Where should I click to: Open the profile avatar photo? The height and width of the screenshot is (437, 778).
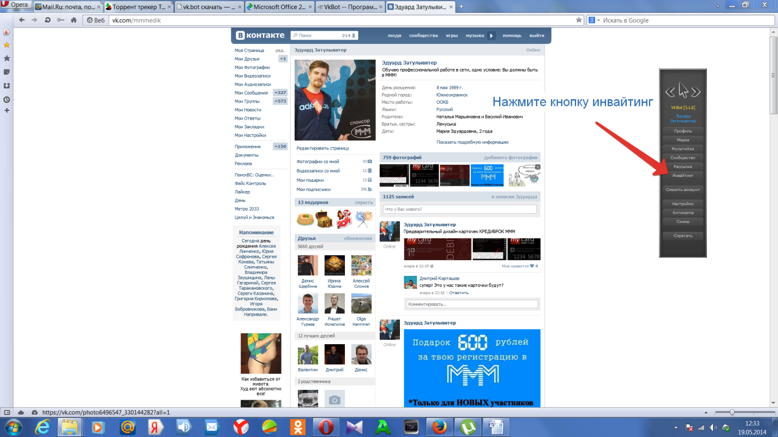tap(335, 100)
